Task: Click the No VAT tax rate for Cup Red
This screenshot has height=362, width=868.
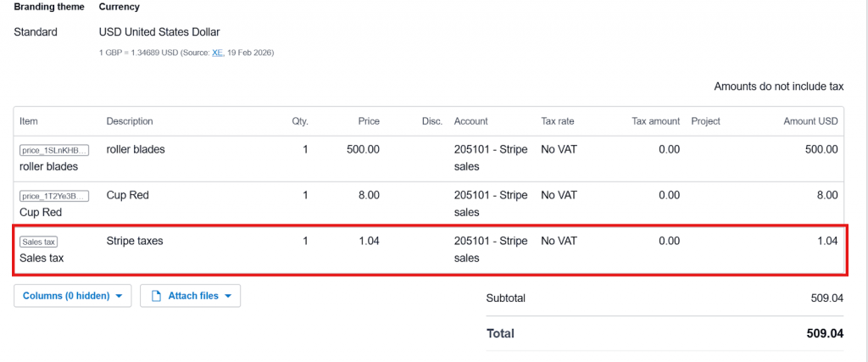Action: point(559,195)
